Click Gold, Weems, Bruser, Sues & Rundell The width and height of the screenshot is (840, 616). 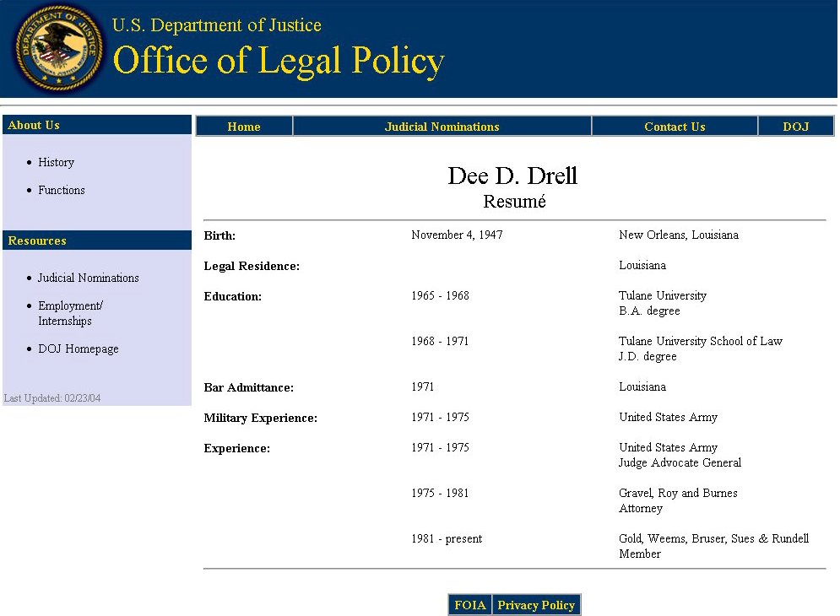point(713,538)
